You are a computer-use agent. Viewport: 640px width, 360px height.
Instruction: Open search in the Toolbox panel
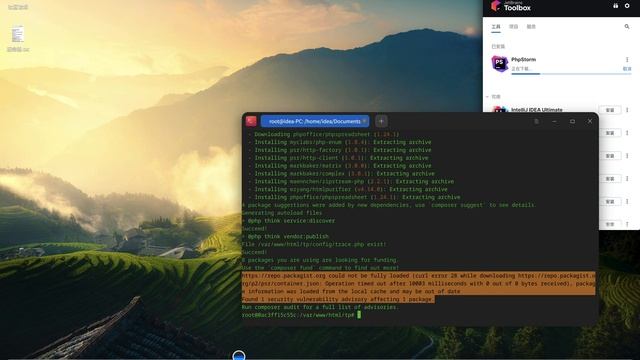coord(627,27)
